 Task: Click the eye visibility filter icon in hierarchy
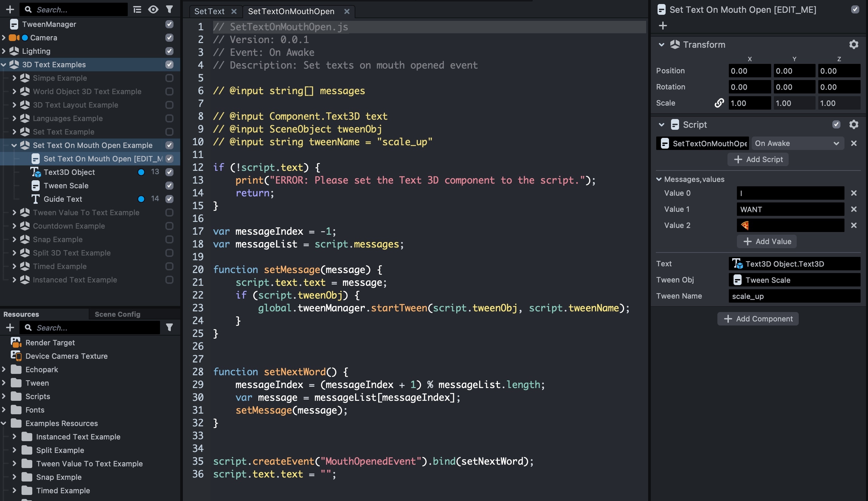153,9
